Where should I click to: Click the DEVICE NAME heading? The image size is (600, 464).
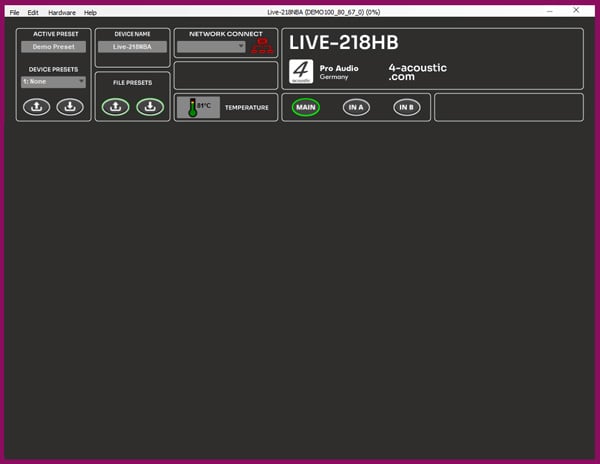[x=132, y=34]
